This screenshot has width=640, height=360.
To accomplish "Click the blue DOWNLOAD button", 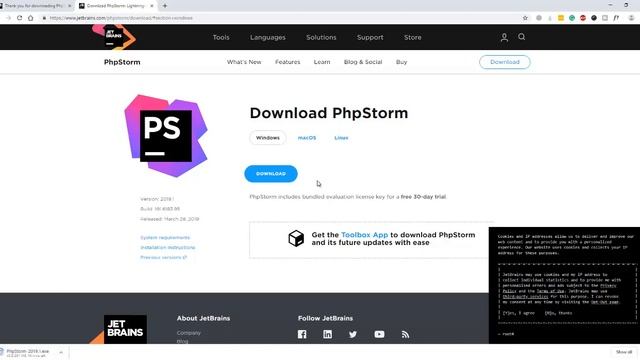I will pyautogui.click(x=271, y=173).
